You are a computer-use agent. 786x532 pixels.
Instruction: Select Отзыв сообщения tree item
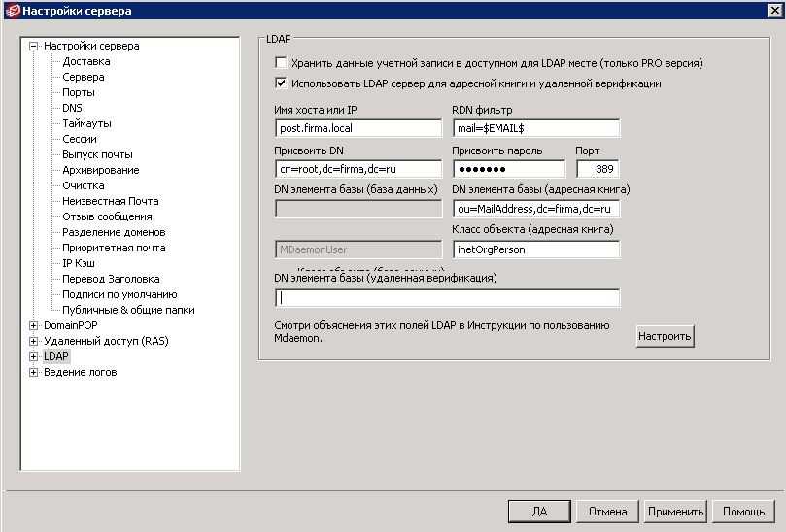pos(107,216)
